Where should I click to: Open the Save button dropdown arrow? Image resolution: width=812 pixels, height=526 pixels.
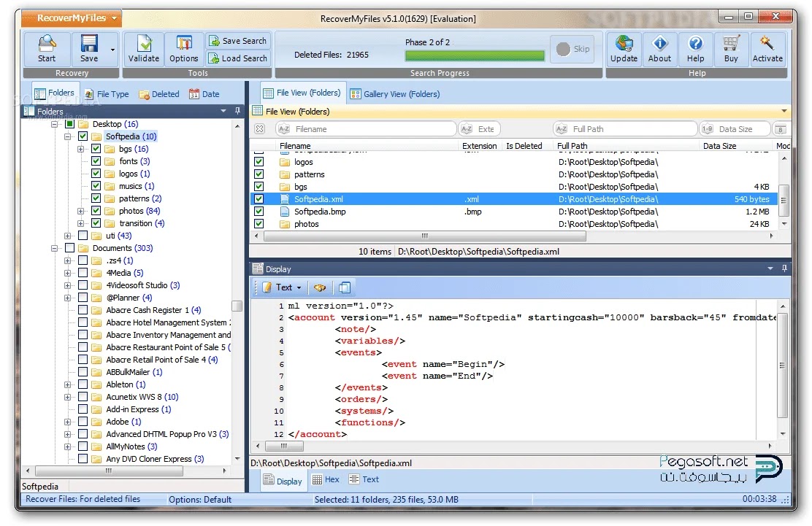click(x=113, y=50)
